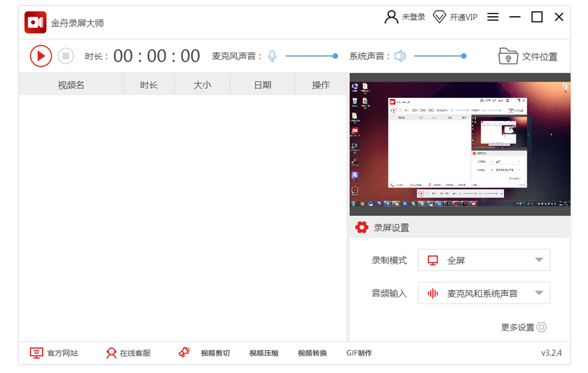Screen dimensions: 588x373
Task: Click the red monitor icon in 录制模式
Action: [x=433, y=261]
